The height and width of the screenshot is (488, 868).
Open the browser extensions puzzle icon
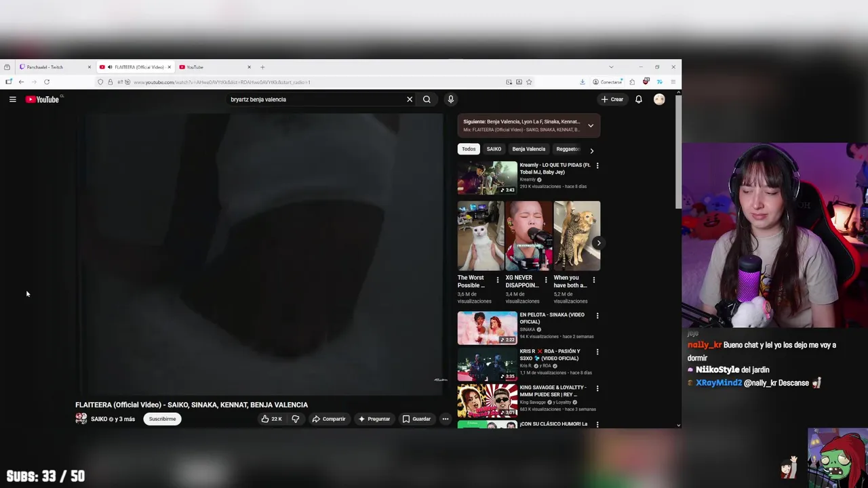[632, 82]
